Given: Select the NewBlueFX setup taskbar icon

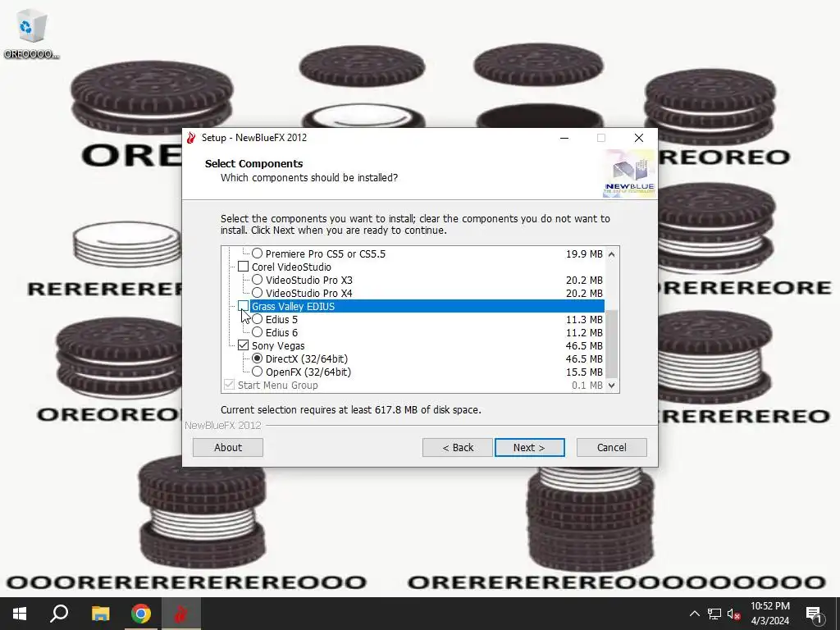Looking at the screenshot, I should tap(181, 614).
